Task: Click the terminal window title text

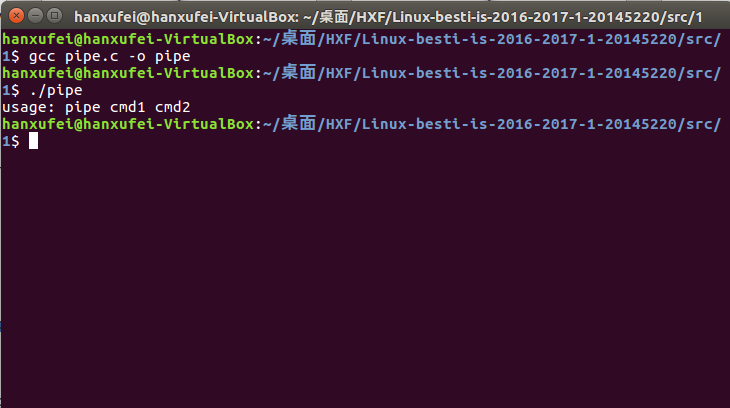Action: (388, 17)
